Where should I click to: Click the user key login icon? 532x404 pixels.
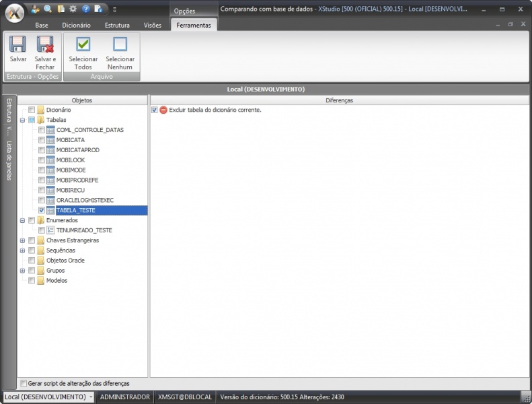point(35,9)
